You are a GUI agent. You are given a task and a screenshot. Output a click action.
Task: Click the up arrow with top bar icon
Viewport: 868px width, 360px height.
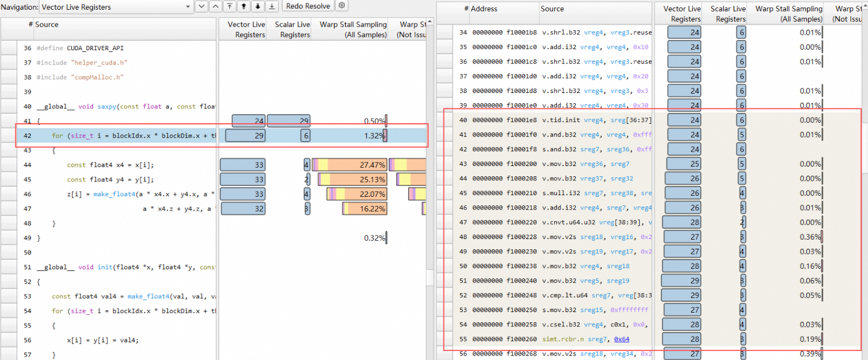pyautogui.click(x=229, y=6)
